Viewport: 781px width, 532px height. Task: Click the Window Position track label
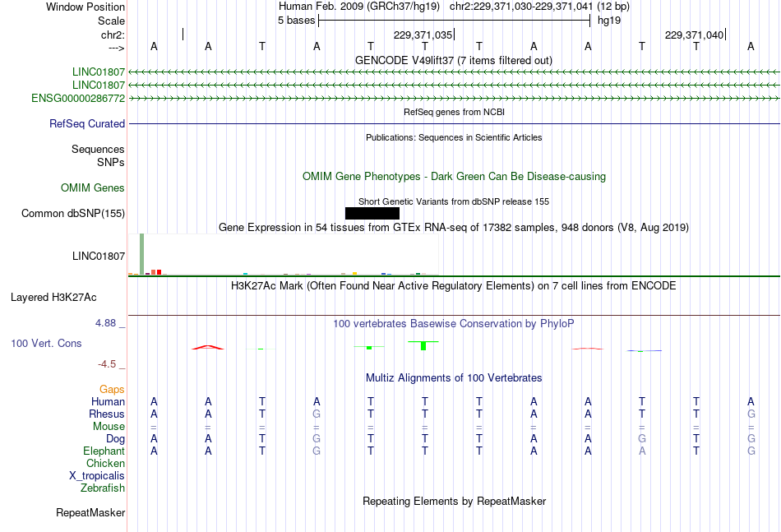85,7
